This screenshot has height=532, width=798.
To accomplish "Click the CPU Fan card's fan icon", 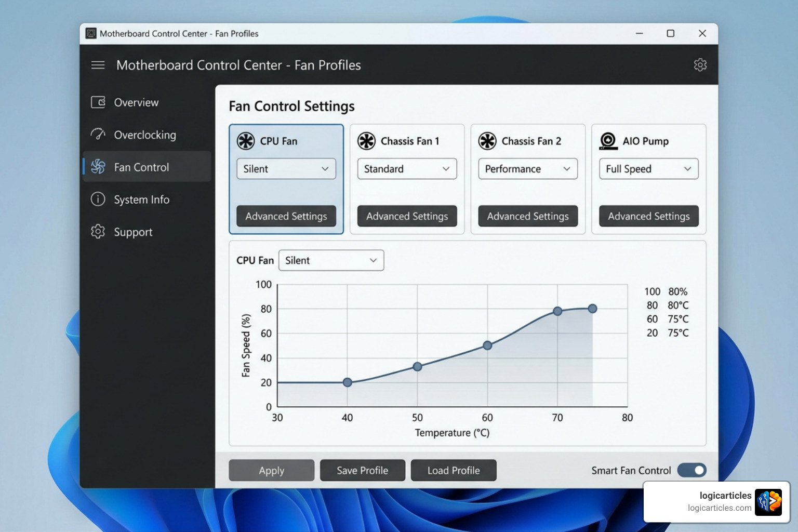I will coord(246,141).
